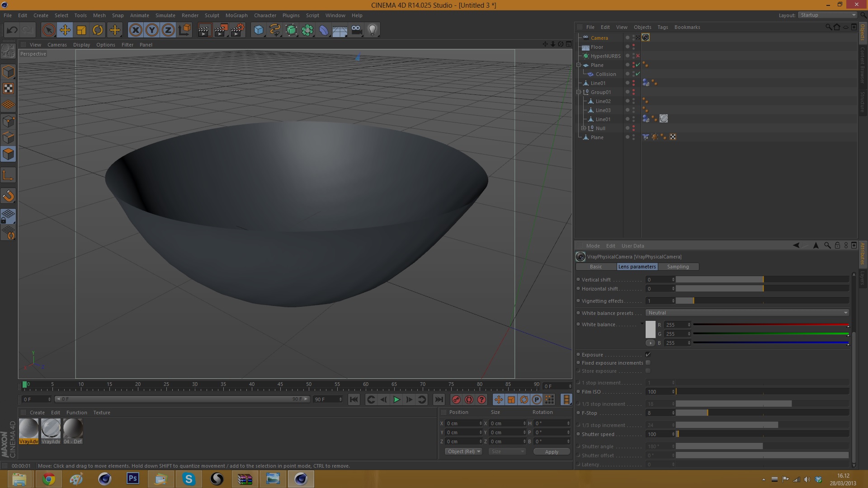The height and width of the screenshot is (488, 868).
Task: Disable the Exposure checkbox
Action: (x=648, y=355)
